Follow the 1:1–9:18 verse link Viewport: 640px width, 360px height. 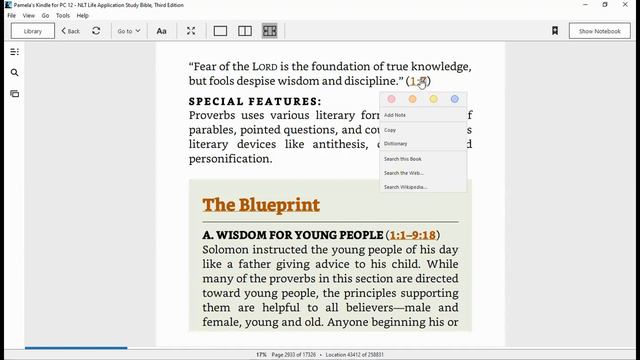(413, 235)
